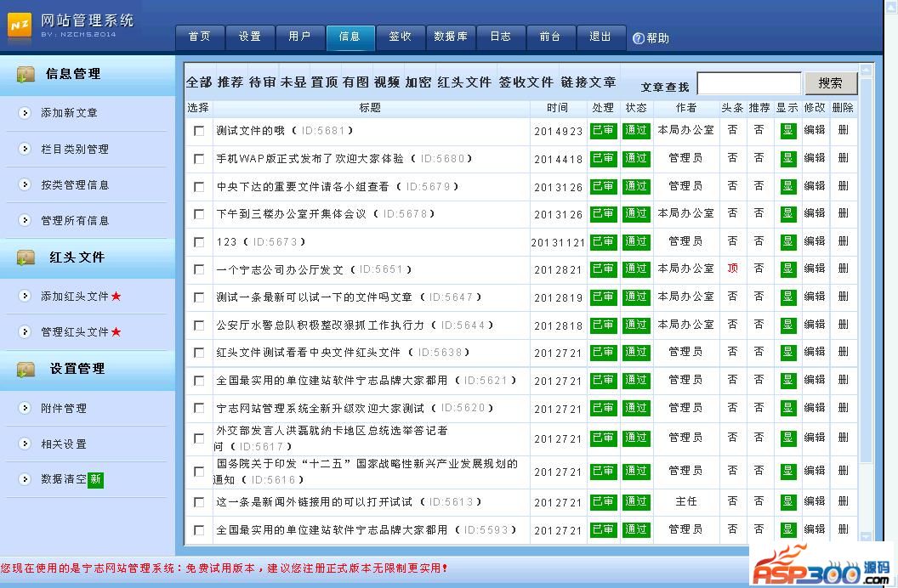Click green 新 badge next to 数据清空

click(95, 479)
